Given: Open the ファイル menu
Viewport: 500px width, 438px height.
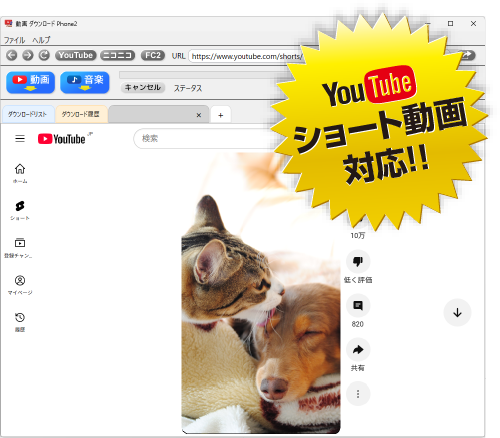Looking at the screenshot, I should tap(14, 40).
